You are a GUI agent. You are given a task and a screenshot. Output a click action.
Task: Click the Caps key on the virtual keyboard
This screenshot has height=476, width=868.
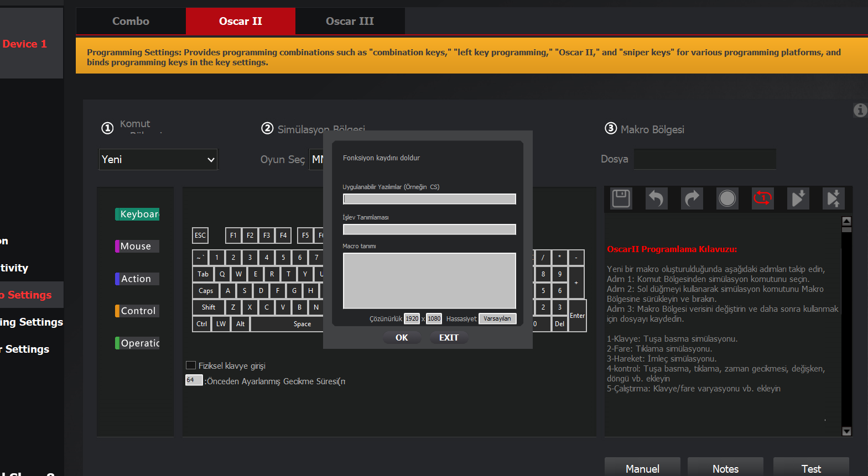coord(206,291)
